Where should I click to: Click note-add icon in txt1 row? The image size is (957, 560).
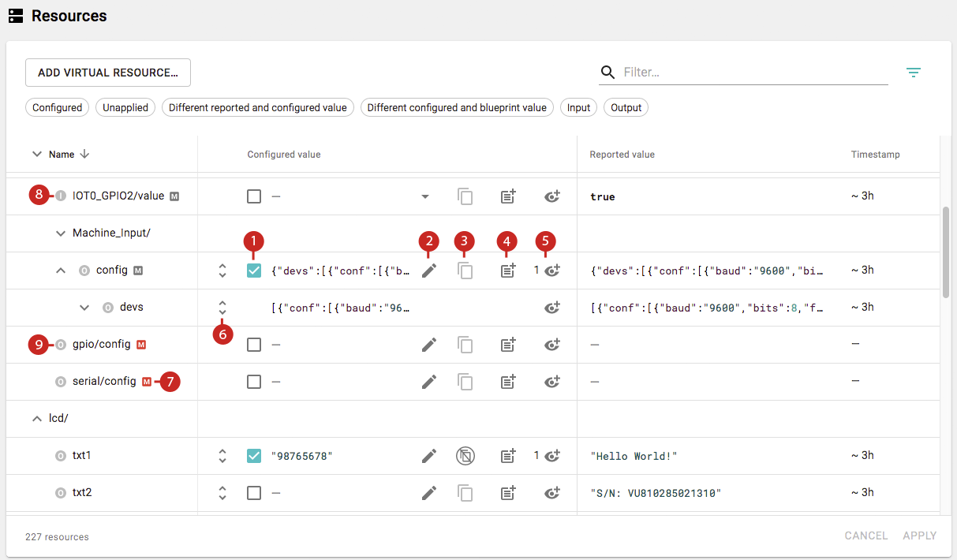click(x=508, y=456)
